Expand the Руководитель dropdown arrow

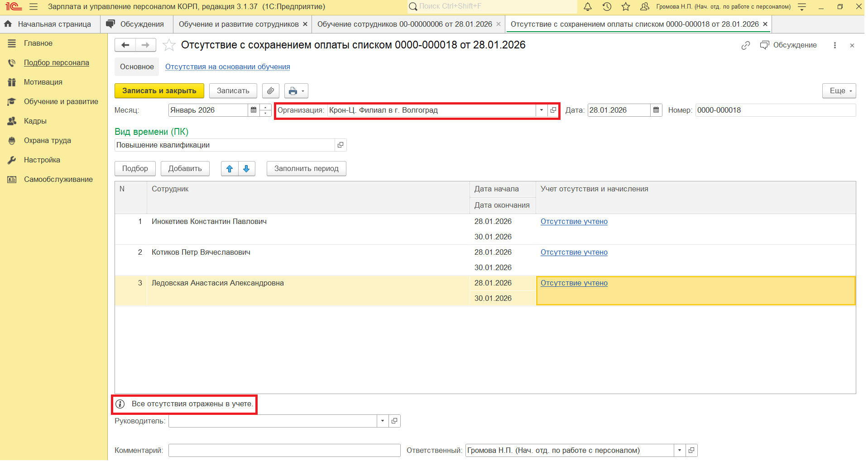coord(383,421)
